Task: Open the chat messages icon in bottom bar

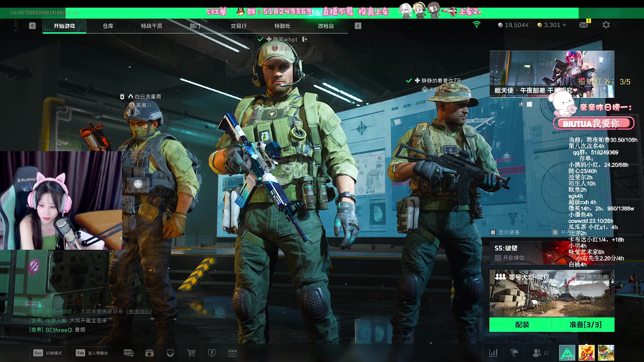Action: point(128,353)
